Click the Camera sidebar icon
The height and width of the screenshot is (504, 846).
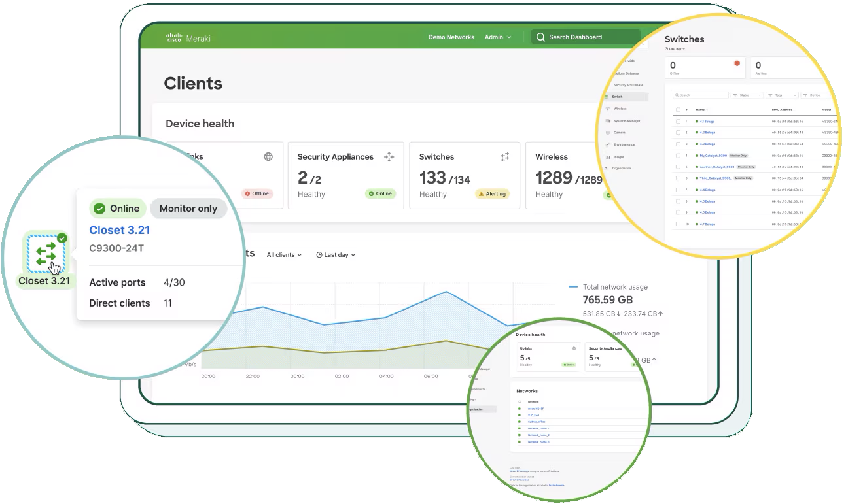tap(608, 132)
